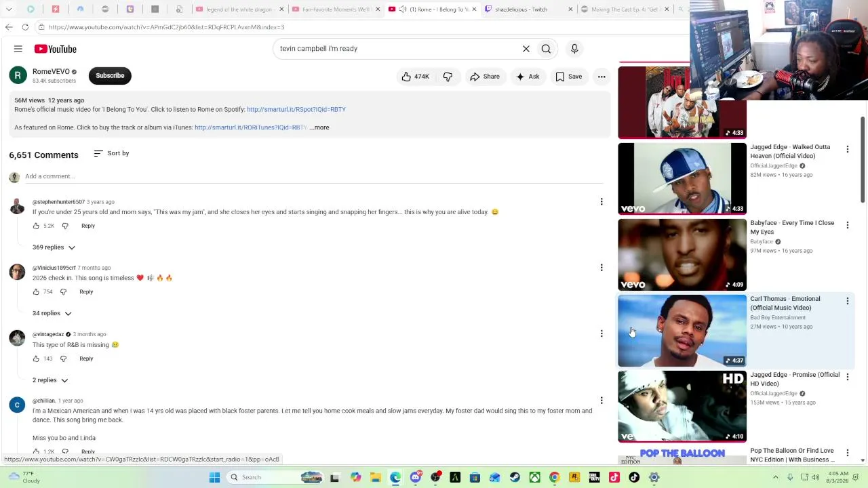The width and height of the screenshot is (868, 488).
Task: Expand the 34 replies thread
Action: (52, 313)
